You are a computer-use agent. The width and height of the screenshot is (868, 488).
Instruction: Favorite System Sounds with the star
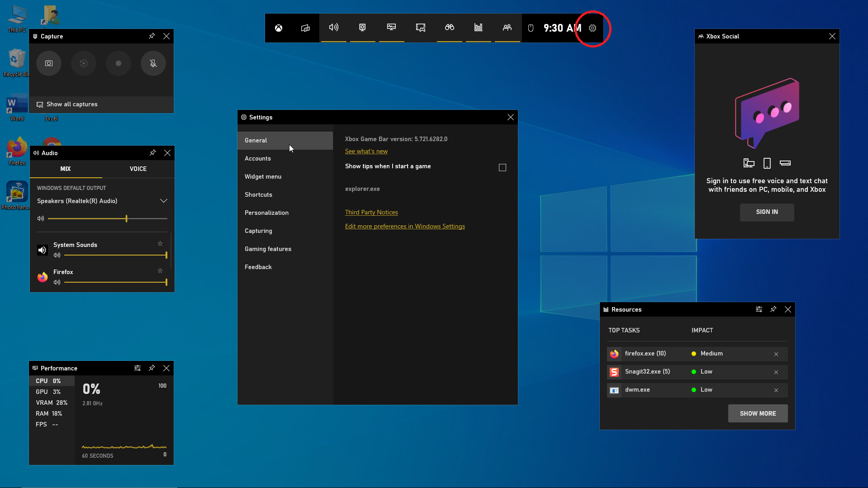click(160, 244)
